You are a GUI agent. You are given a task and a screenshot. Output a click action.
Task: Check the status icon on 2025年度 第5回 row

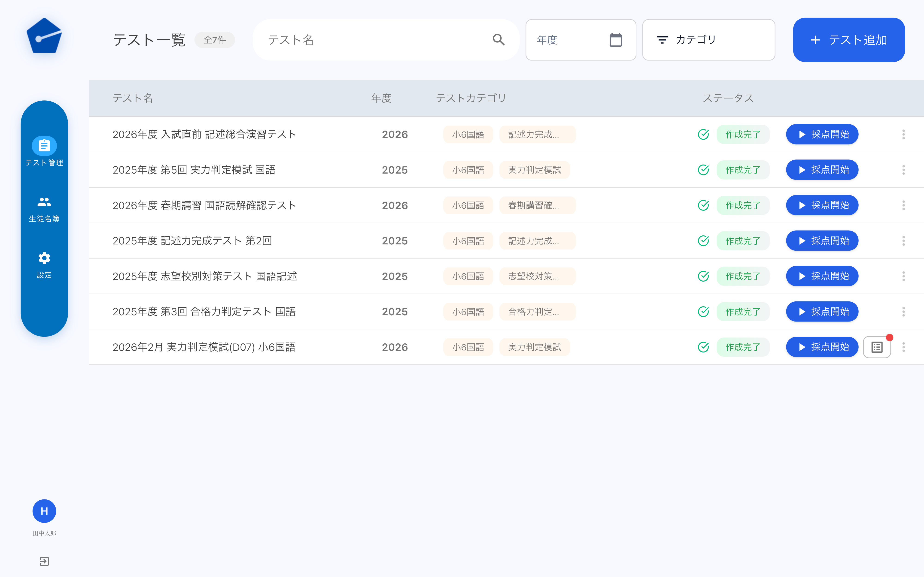pyautogui.click(x=704, y=170)
